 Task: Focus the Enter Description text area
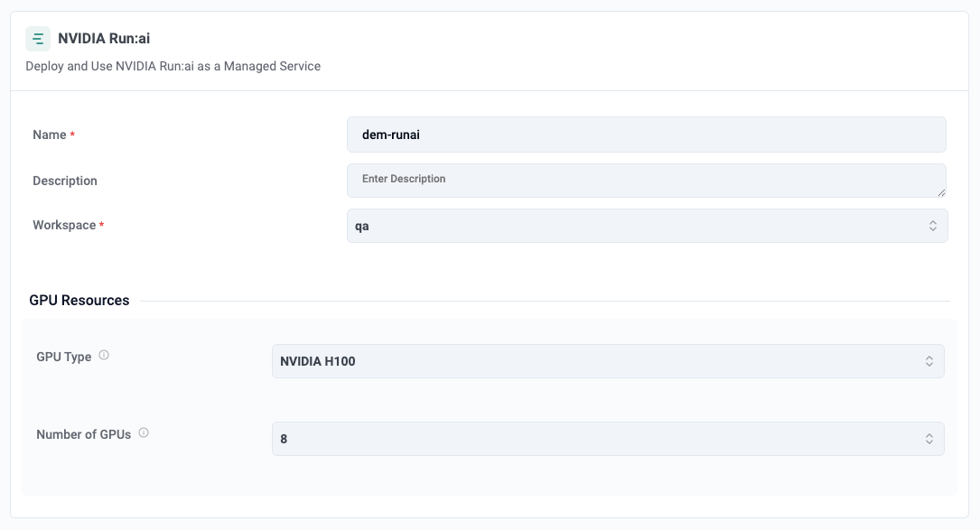[x=646, y=181]
